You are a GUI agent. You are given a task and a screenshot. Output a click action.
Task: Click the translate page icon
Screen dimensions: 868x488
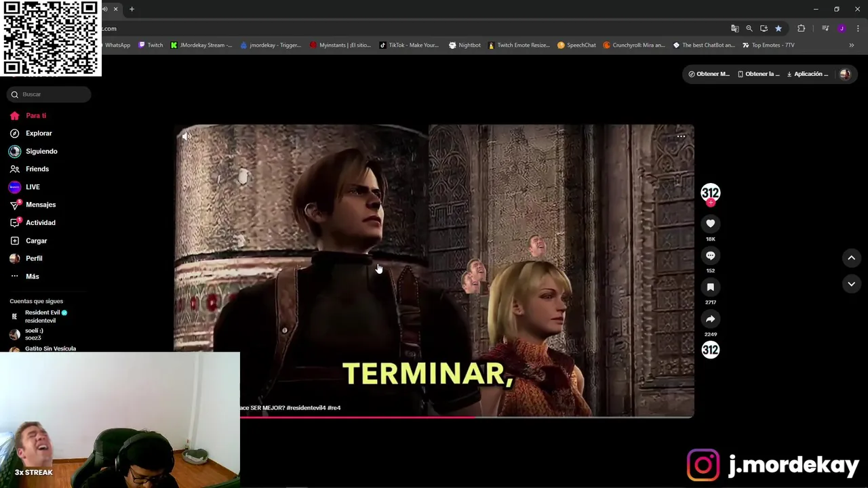[734, 28]
